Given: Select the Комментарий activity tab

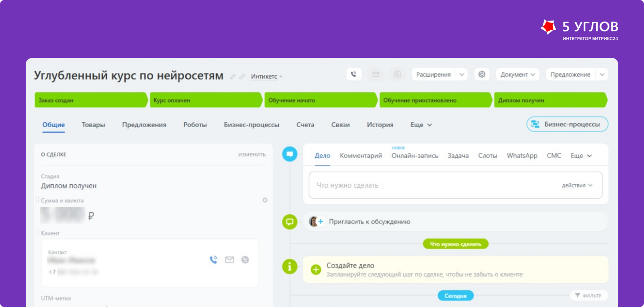Looking at the screenshot, I should coord(361,156).
